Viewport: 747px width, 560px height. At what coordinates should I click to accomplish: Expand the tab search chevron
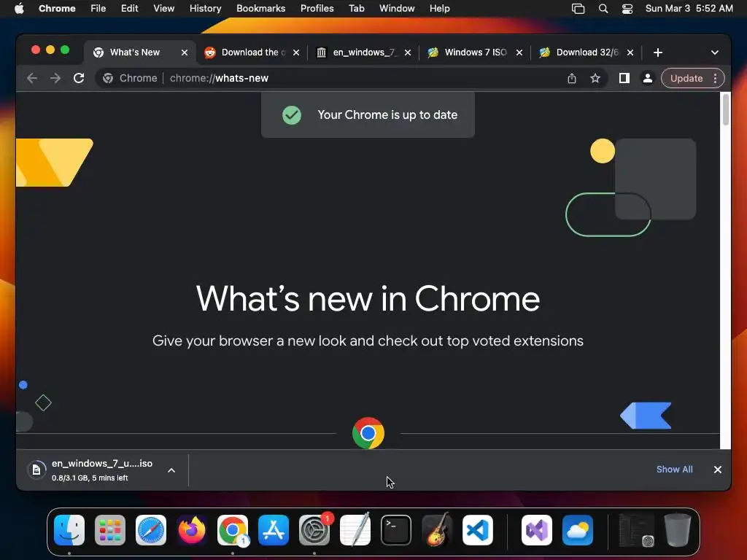click(x=715, y=52)
